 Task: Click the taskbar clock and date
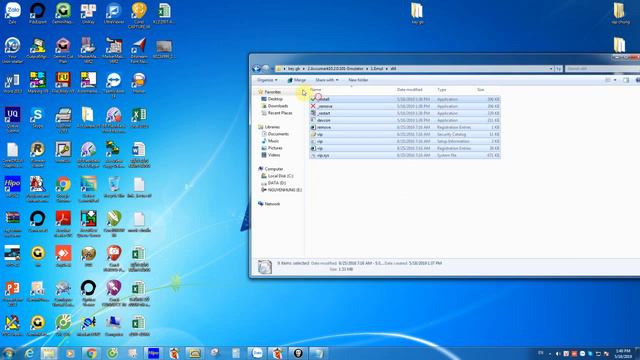623,353
